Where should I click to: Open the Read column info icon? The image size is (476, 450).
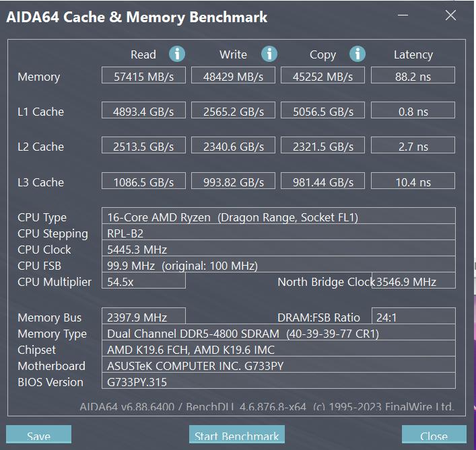click(x=177, y=54)
